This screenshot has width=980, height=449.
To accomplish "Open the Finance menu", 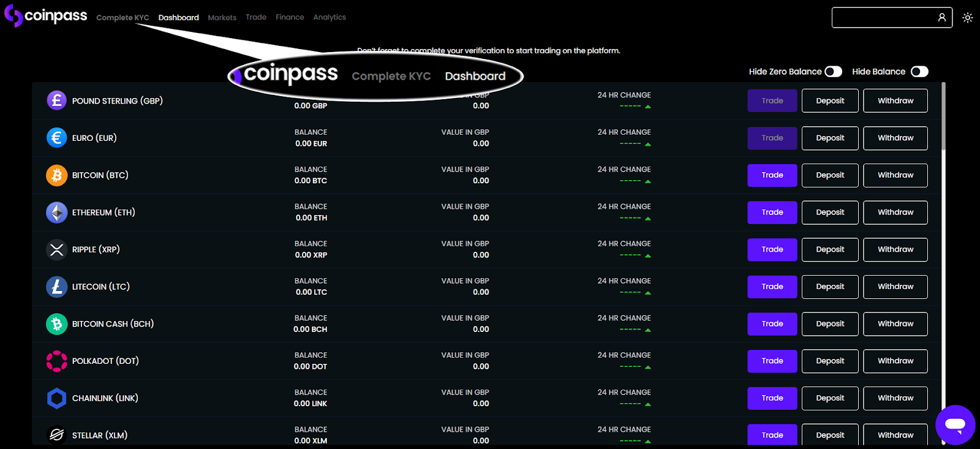I will point(290,17).
